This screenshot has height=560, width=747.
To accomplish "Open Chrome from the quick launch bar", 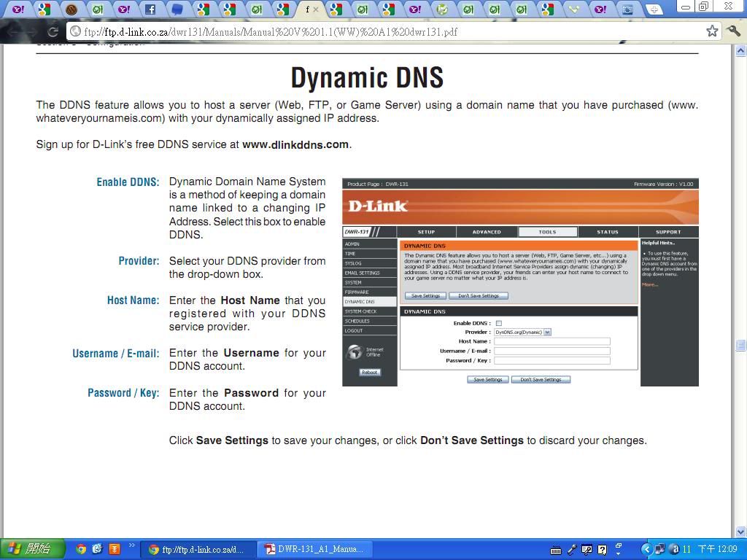I will tap(81, 549).
